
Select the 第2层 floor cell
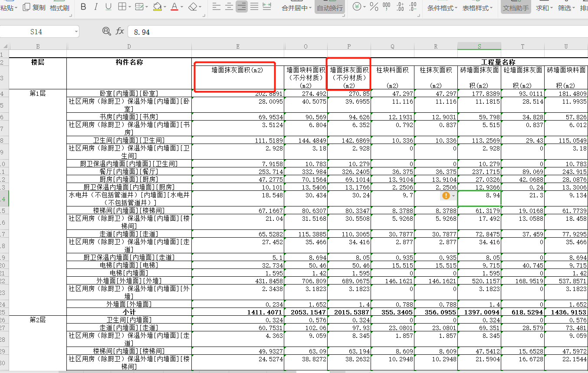click(38, 320)
